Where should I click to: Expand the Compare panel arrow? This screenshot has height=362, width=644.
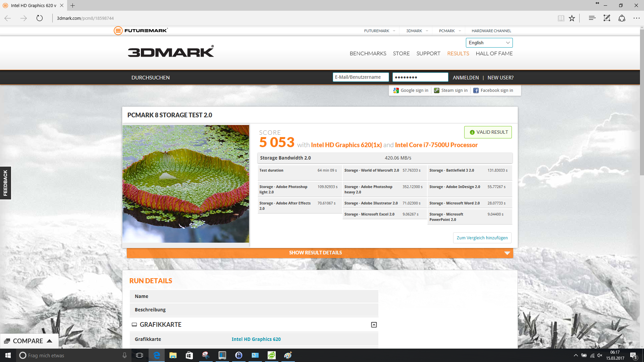coord(50,341)
